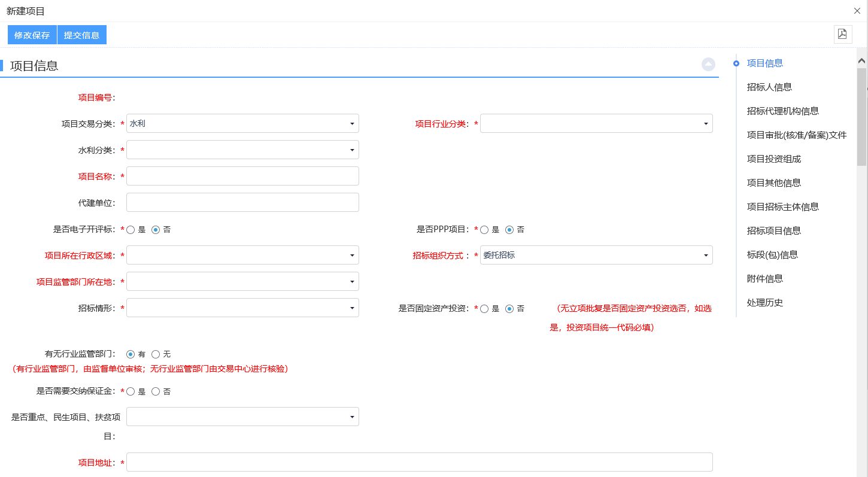Click the 提交信息 button

coord(82,35)
